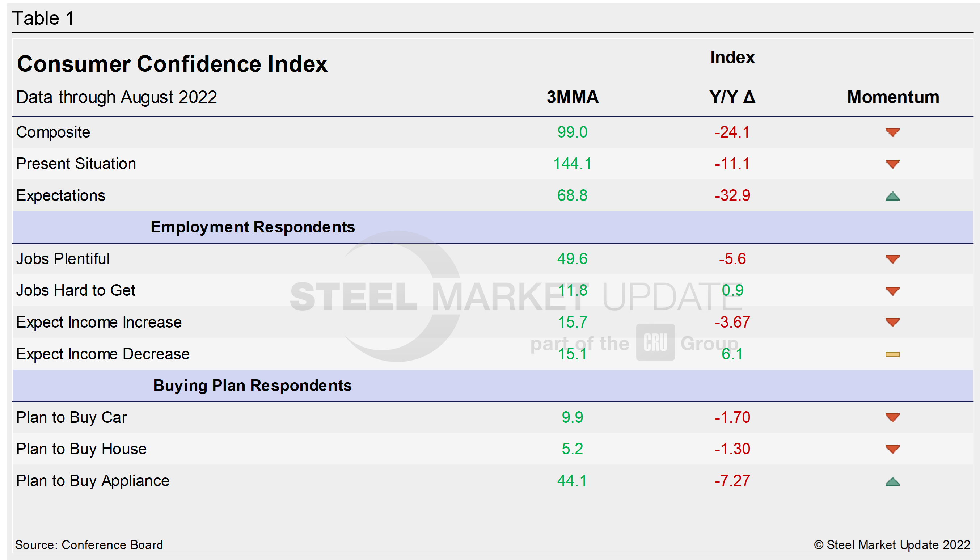Click the Composite row down momentum arrow
980x560 pixels.
click(x=892, y=132)
